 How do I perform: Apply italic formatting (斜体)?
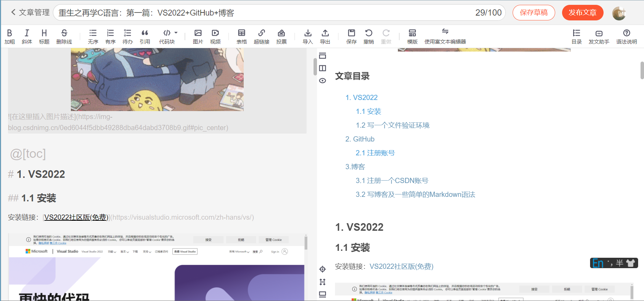[x=27, y=37]
